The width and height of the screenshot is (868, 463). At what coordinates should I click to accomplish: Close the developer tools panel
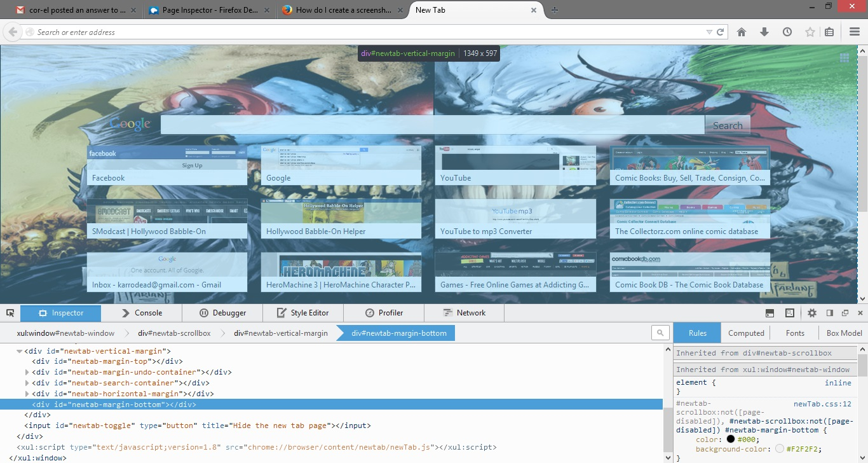click(x=860, y=313)
